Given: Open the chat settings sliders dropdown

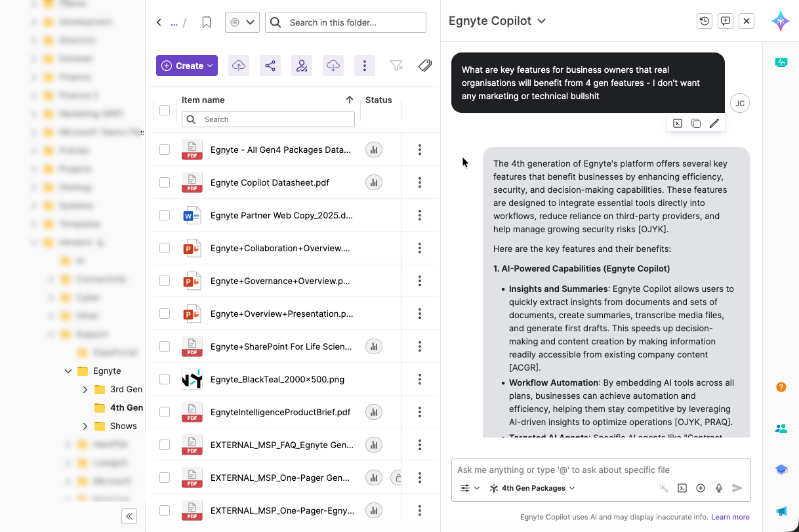Looking at the screenshot, I should coord(470,488).
